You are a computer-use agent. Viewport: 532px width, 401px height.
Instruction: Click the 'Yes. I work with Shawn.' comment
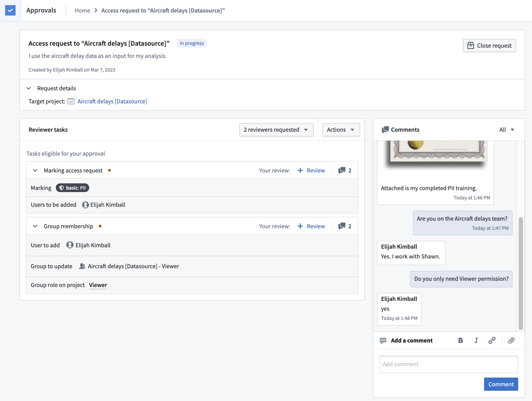point(411,253)
